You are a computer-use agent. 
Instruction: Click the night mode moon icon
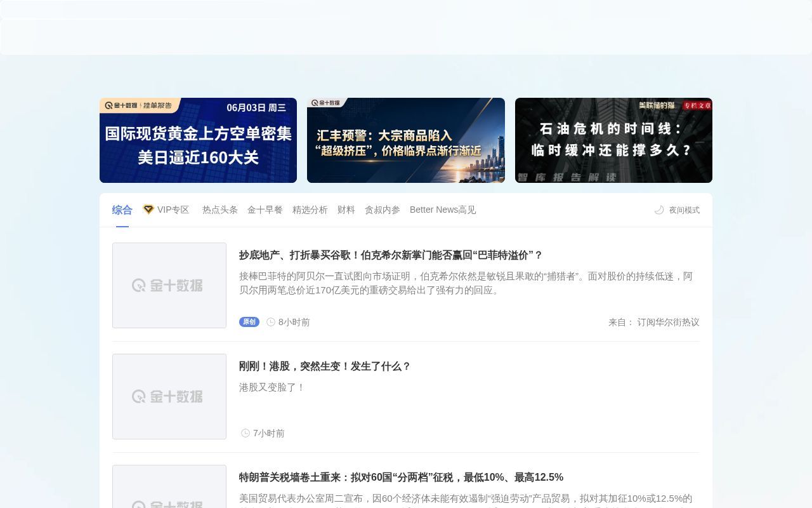(x=659, y=210)
